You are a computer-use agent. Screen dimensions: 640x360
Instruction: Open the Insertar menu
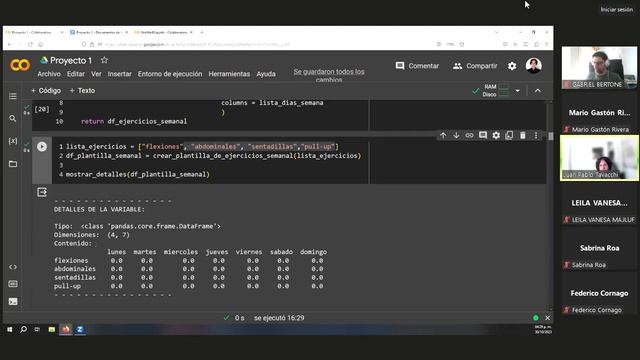[x=120, y=74]
